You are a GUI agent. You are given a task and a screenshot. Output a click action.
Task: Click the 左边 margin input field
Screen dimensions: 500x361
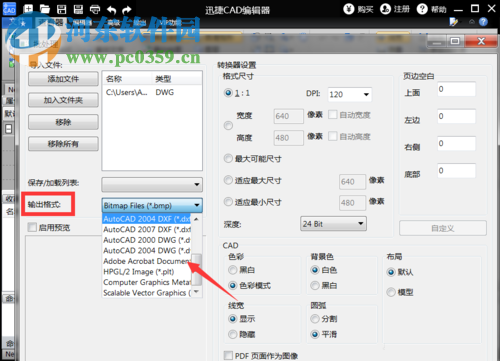457,116
